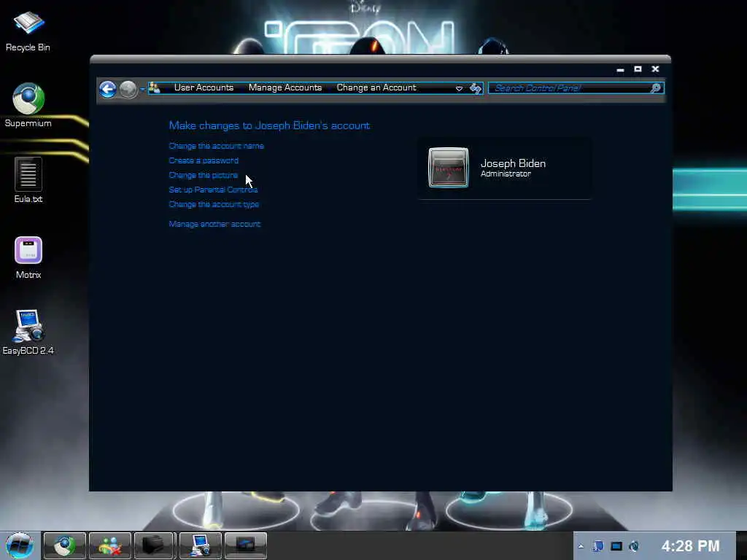Screen dimensions: 747x560
Task: Expand the address bar history dropdown
Action: [459, 88]
